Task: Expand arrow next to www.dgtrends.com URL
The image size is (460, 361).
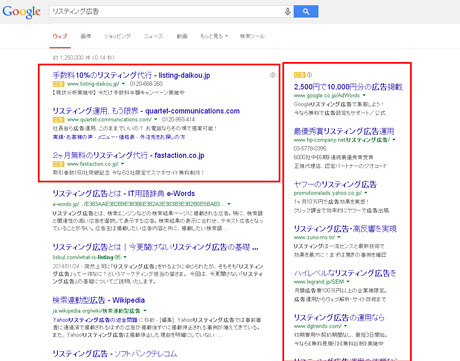Action: pos(345,326)
